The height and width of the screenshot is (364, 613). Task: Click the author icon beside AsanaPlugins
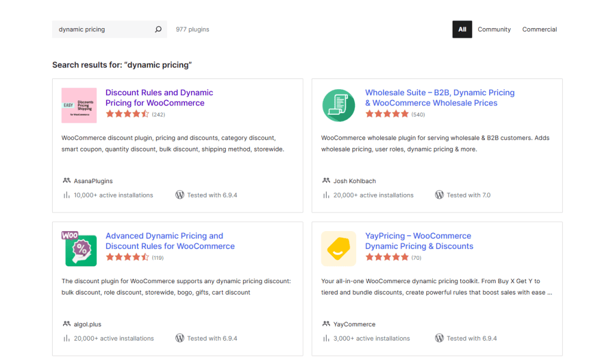pos(66,181)
